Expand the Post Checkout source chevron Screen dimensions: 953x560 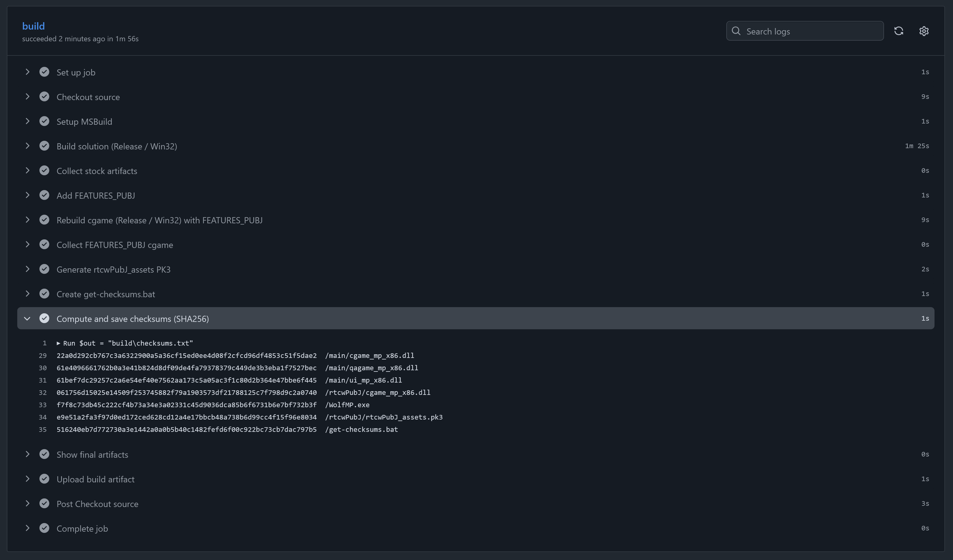(27, 503)
